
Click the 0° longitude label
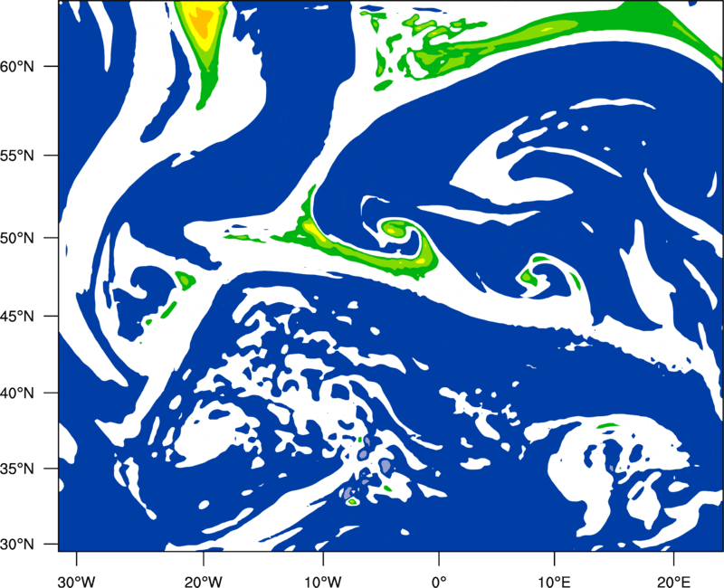point(439,582)
